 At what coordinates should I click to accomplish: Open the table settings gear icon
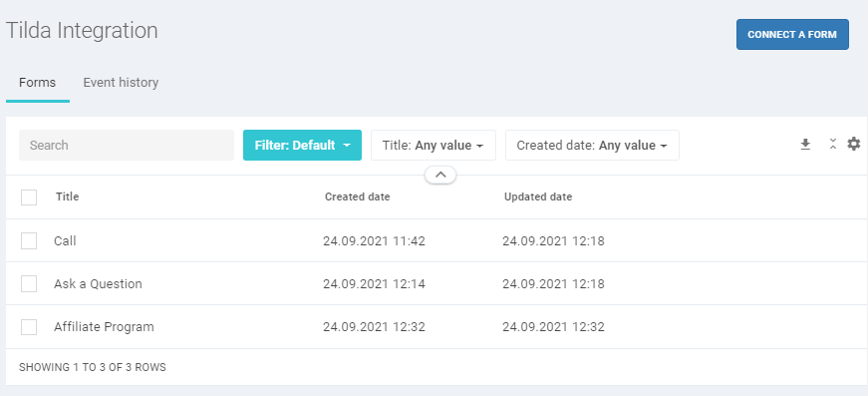pyautogui.click(x=854, y=144)
